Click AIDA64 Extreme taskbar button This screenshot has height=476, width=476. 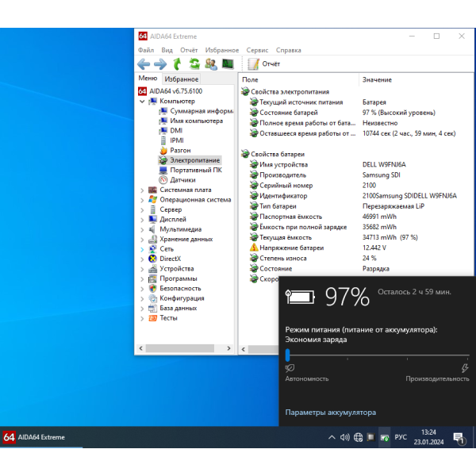(x=41, y=437)
